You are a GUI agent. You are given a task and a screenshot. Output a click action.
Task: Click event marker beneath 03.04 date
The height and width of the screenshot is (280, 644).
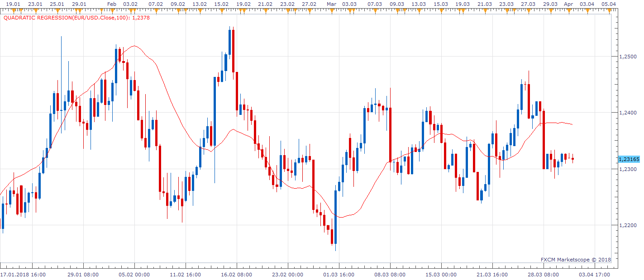(588, 10)
